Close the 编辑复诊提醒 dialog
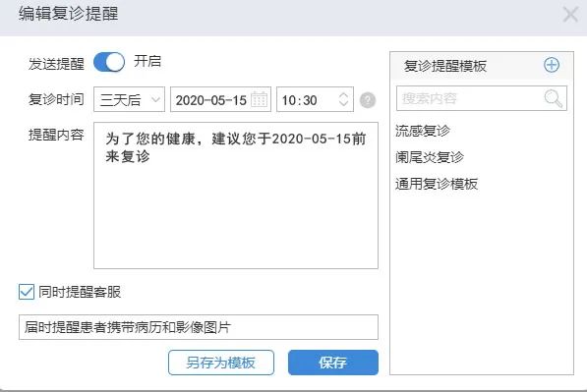This screenshot has width=587, height=392. (570, 15)
